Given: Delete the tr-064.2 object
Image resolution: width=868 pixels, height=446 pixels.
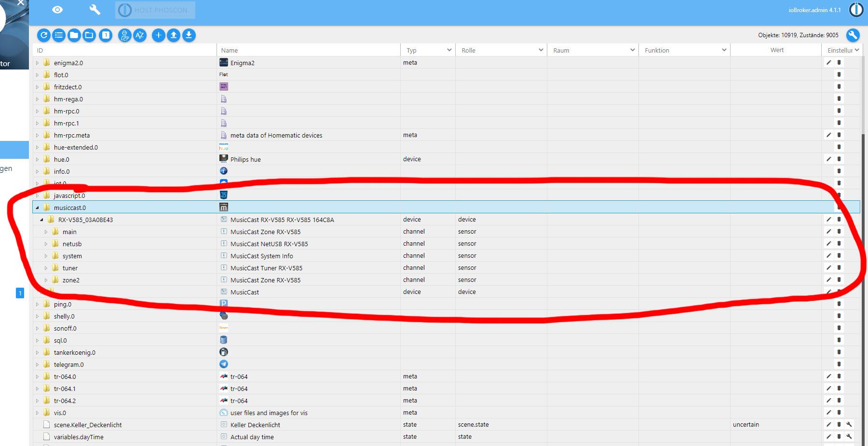Looking at the screenshot, I should click(x=839, y=400).
